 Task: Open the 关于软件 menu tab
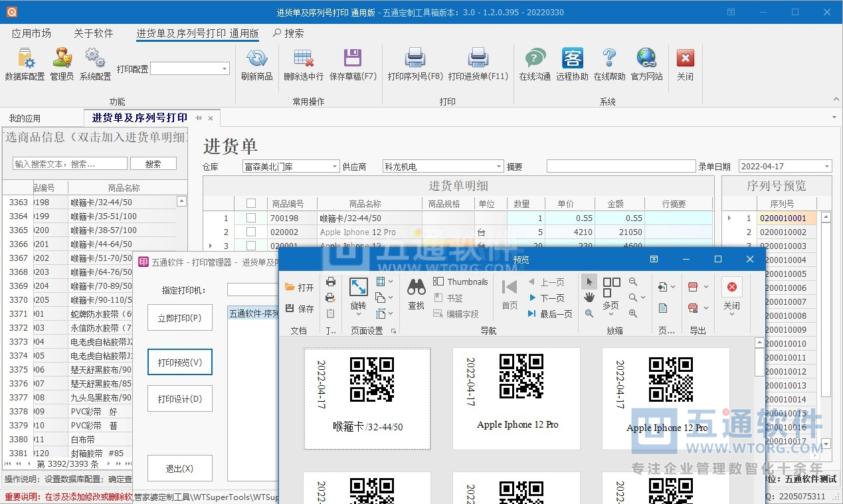93,33
